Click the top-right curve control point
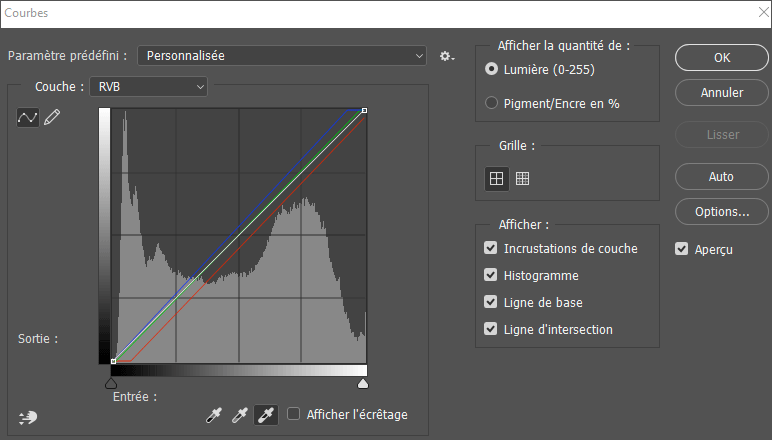The image size is (772, 440). click(x=364, y=111)
